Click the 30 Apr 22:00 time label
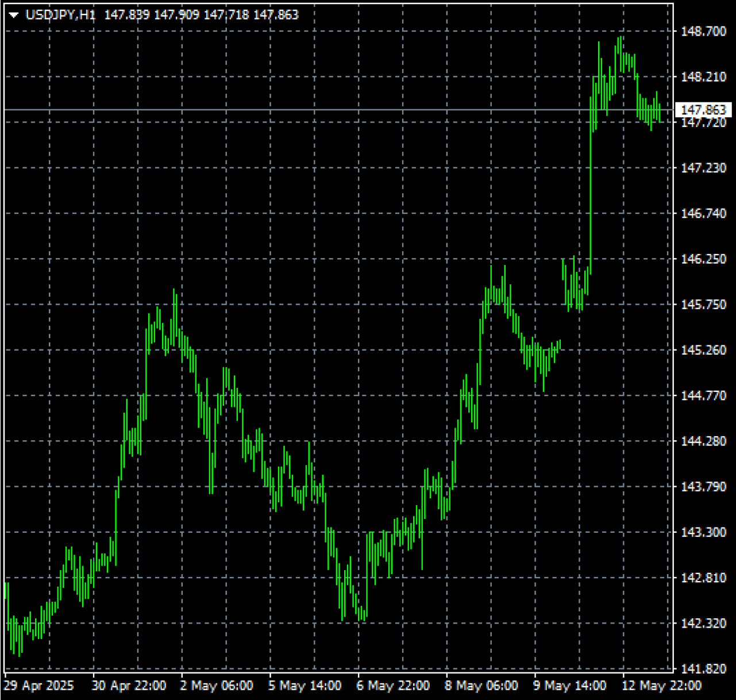 (129, 686)
